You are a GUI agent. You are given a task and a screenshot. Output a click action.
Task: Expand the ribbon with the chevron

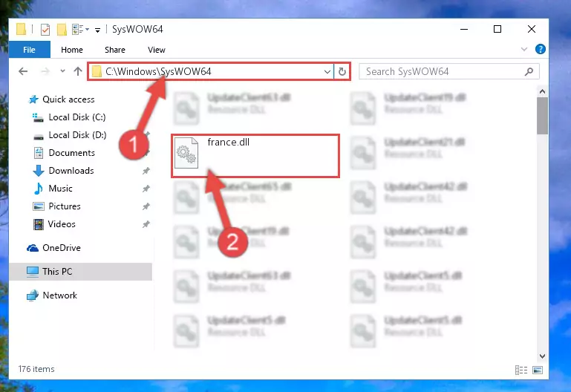tap(524, 49)
